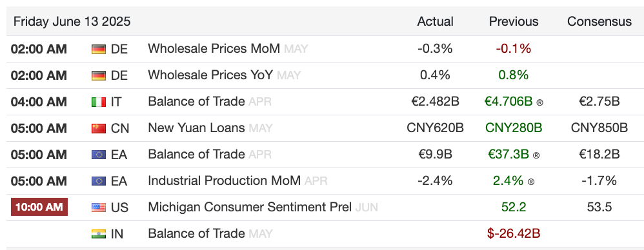The height and width of the screenshot is (250, 644).
Task: Click the China flag icon
Action: click(99, 128)
